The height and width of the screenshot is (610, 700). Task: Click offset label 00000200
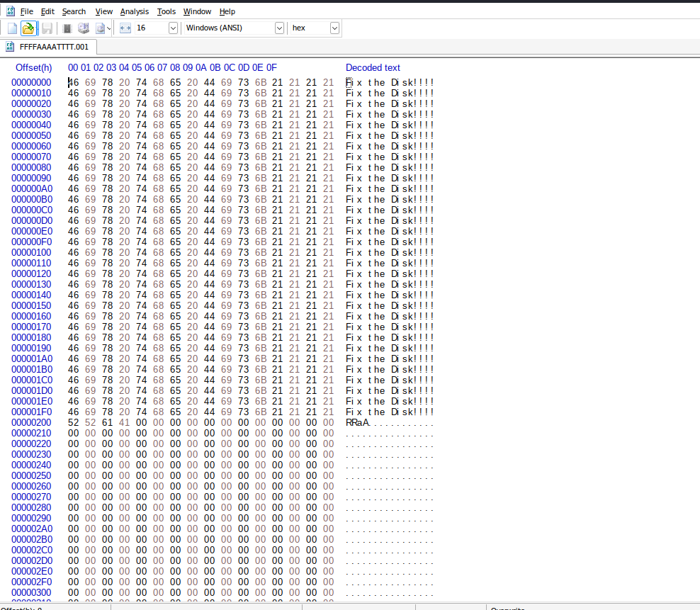31,423
